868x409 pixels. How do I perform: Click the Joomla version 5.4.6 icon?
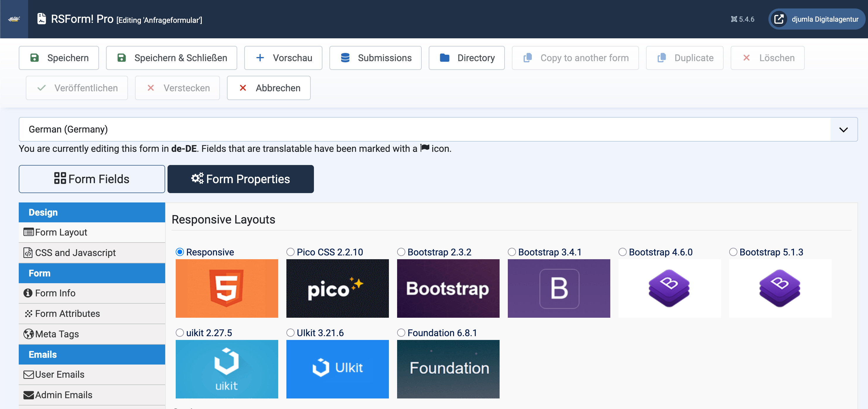(x=734, y=19)
